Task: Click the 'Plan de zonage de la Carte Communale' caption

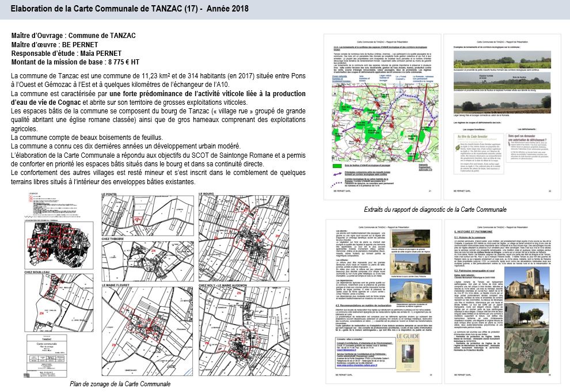Action: [120, 384]
